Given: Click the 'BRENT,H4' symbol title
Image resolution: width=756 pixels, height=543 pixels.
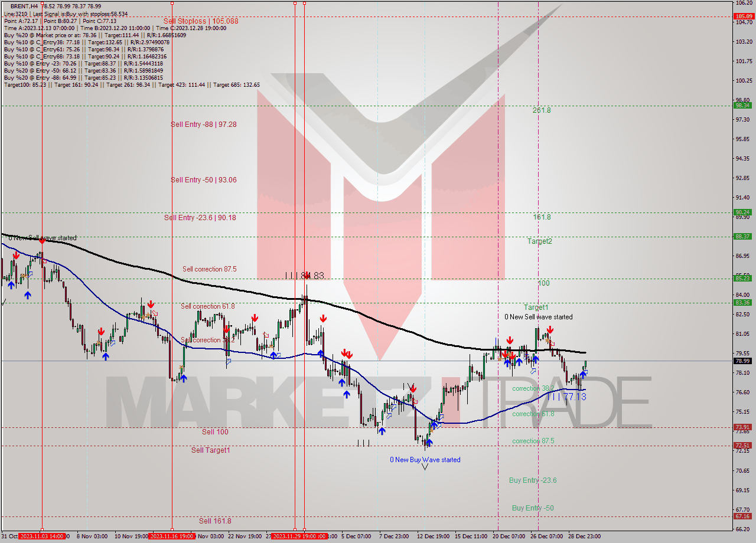Looking at the screenshot, I should pyautogui.click(x=24, y=6).
